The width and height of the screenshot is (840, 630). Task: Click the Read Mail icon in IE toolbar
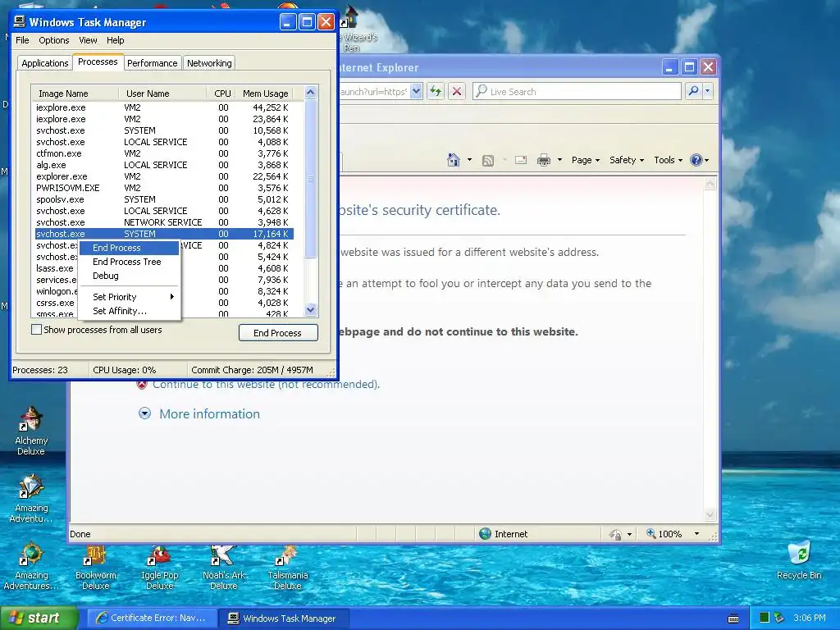[520, 160]
